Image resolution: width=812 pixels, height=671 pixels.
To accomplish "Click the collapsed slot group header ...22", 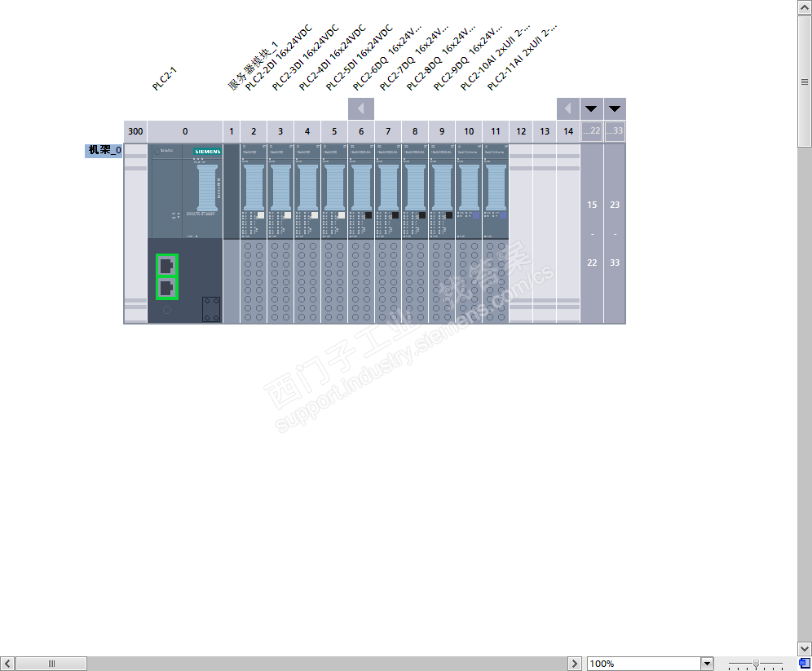I will pos(591,131).
